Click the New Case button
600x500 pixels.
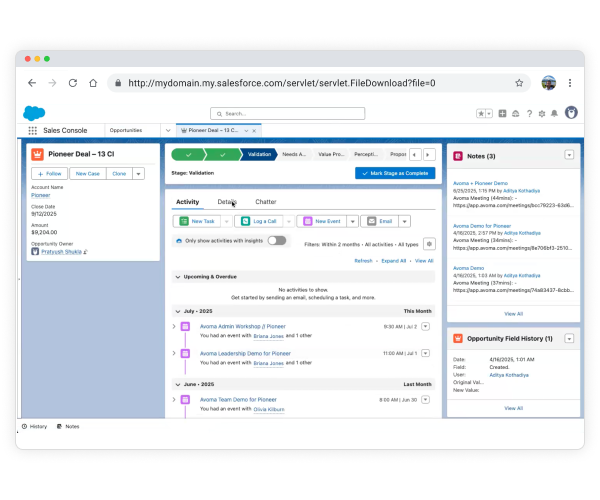click(x=88, y=174)
